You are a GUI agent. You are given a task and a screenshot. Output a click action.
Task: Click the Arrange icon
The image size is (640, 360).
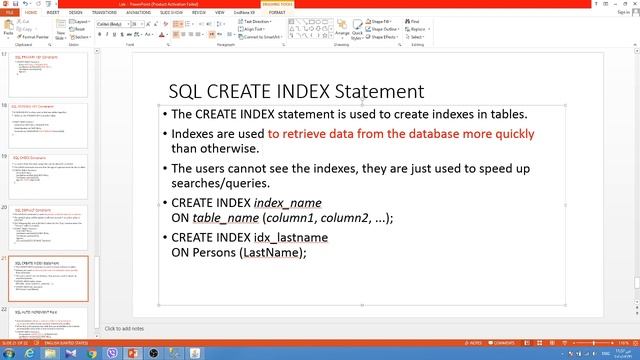342,28
